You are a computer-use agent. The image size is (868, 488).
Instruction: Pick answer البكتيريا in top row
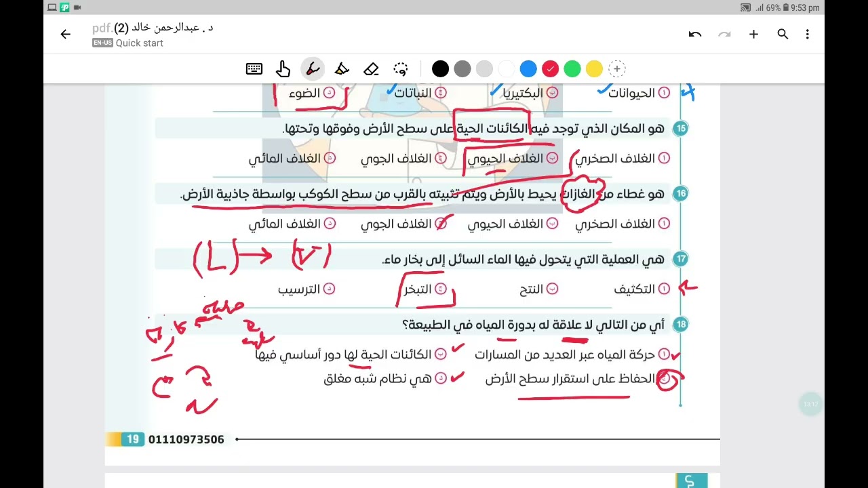(531, 93)
